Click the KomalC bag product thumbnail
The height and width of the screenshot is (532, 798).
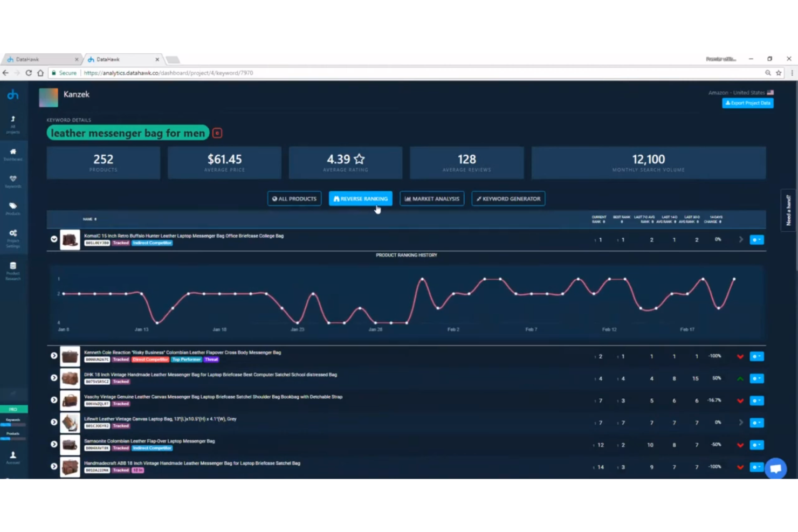70,240
